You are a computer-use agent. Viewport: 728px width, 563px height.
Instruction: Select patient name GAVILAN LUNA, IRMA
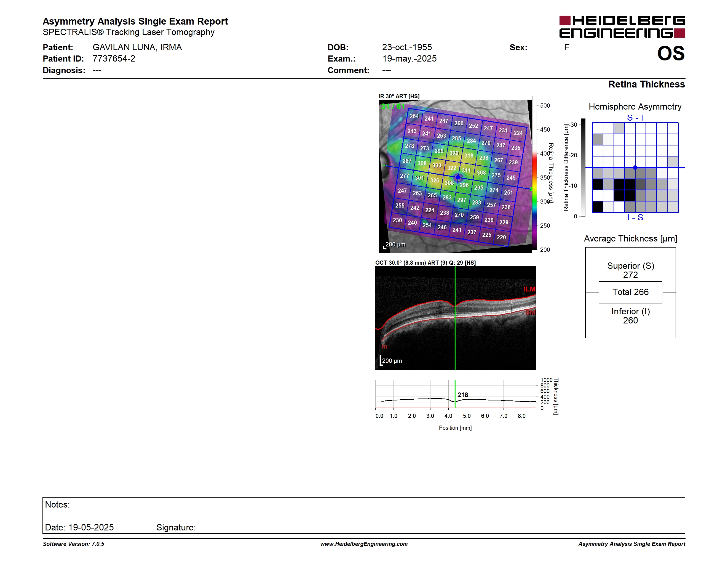(x=137, y=47)
